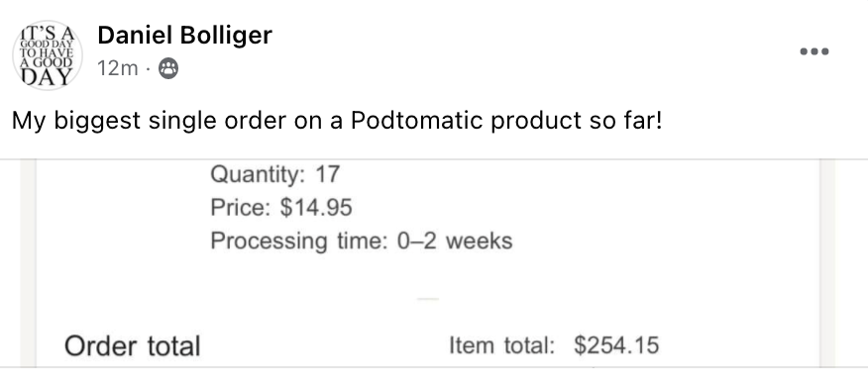Click the group audience icon beside 12m
This screenshot has width=868, height=386.
(x=168, y=69)
